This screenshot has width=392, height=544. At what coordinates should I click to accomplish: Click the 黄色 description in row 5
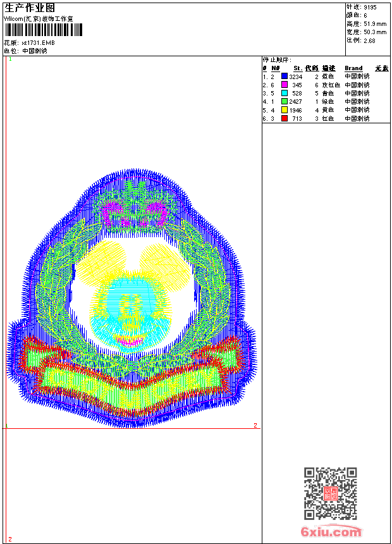point(328,110)
